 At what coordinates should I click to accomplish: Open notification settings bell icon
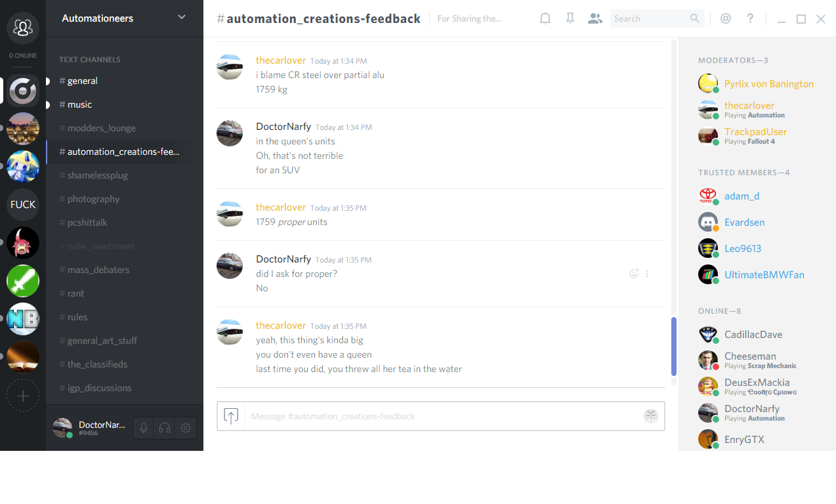pyautogui.click(x=545, y=19)
